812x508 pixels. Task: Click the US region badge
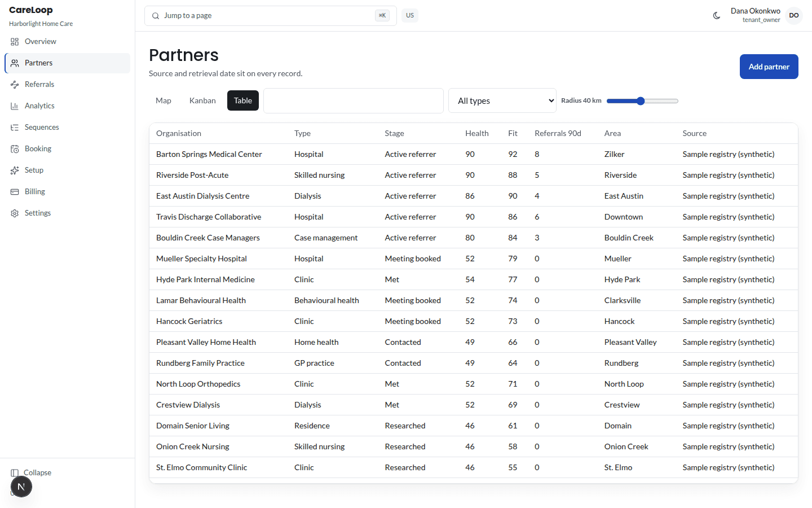coord(410,16)
